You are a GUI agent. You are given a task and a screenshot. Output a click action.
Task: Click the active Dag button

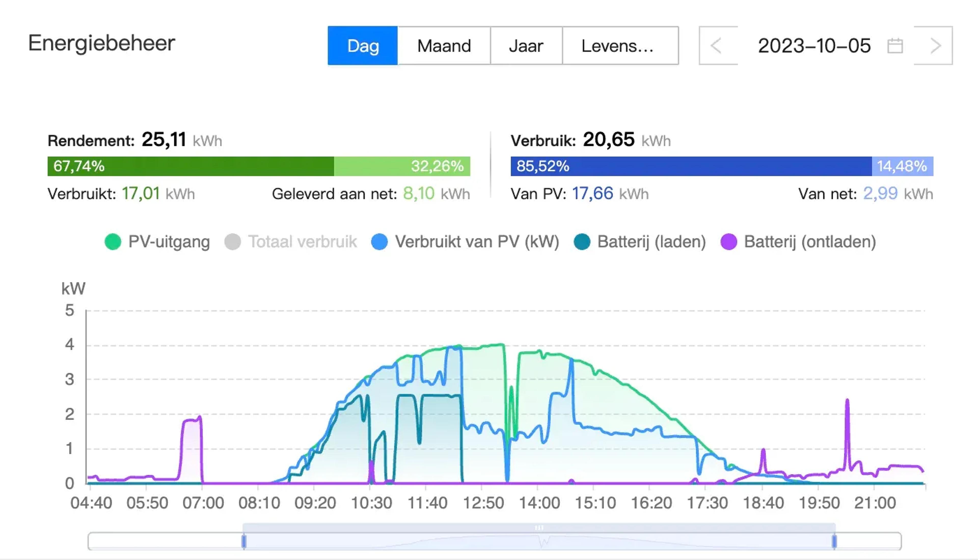pyautogui.click(x=362, y=45)
